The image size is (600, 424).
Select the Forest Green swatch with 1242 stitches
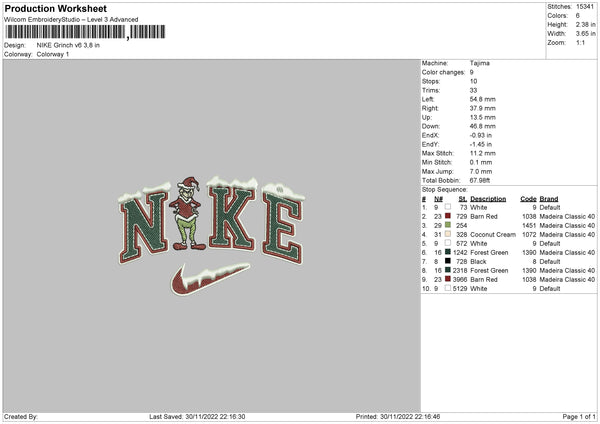(x=448, y=252)
